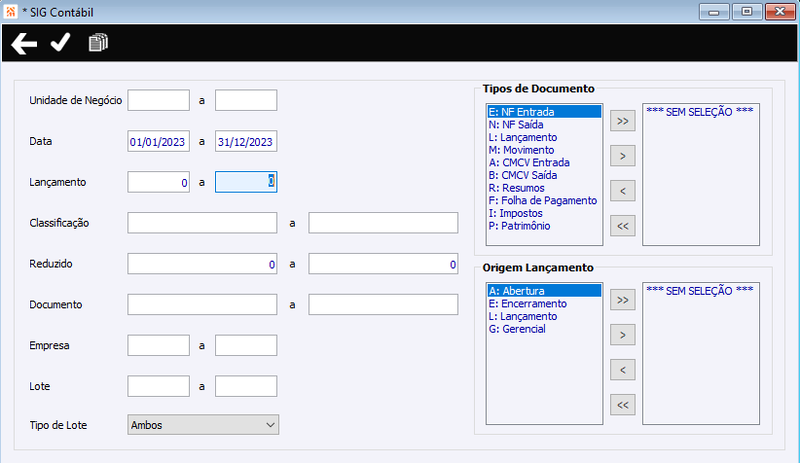Select 'P: Patrimônio' document type
Viewport: 800px width, 463px height.
coord(544,226)
